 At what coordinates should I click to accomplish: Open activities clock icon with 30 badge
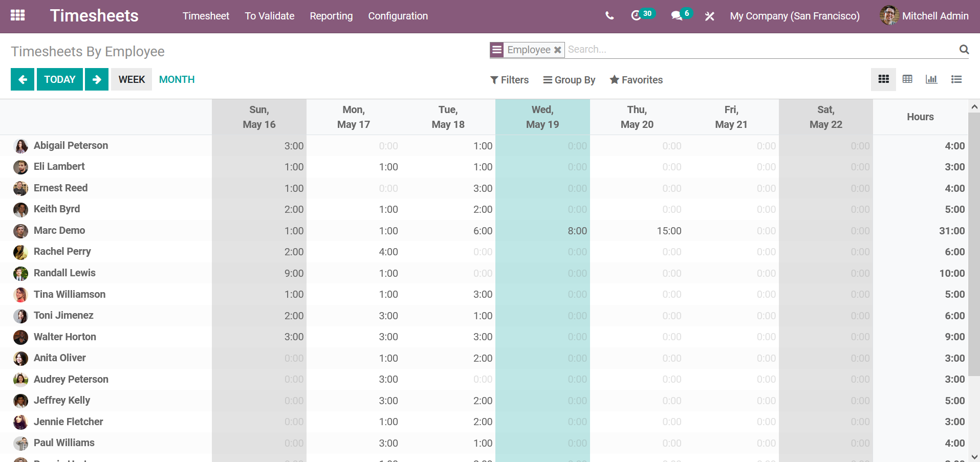tap(642, 15)
